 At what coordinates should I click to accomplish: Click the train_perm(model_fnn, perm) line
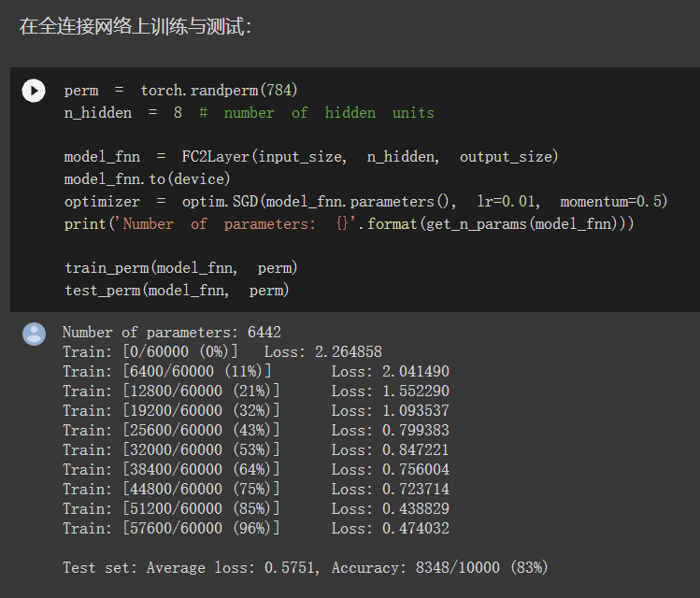pos(180,268)
